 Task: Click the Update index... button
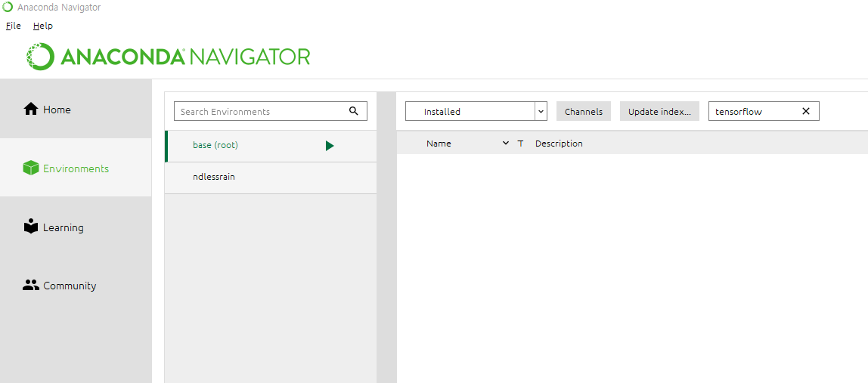[659, 111]
